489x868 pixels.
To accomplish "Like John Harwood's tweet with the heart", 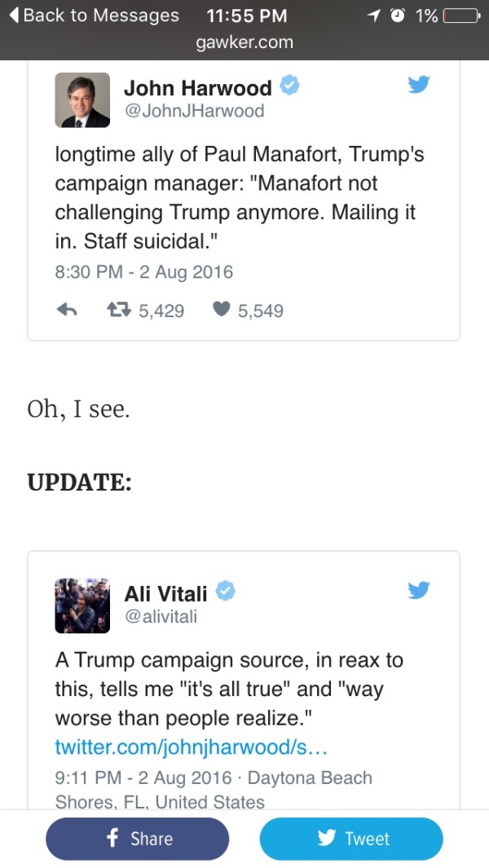I will [x=221, y=311].
